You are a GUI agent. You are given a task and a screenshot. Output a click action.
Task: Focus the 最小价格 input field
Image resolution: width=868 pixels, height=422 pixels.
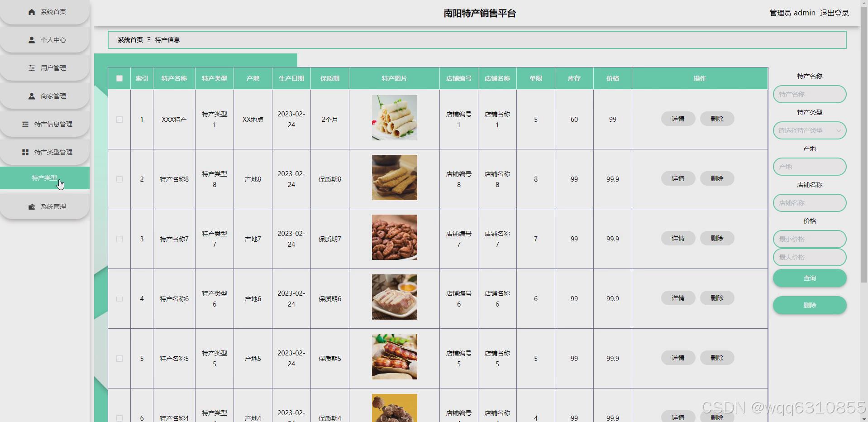tap(810, 239)
